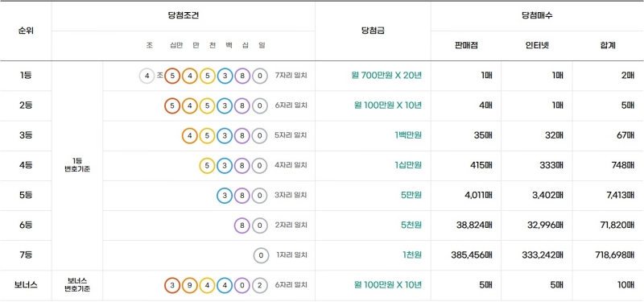Select the orange ball 9 in the 보너스 row
The width and height of the screenshot is (644, 302).
pos(190,285)
